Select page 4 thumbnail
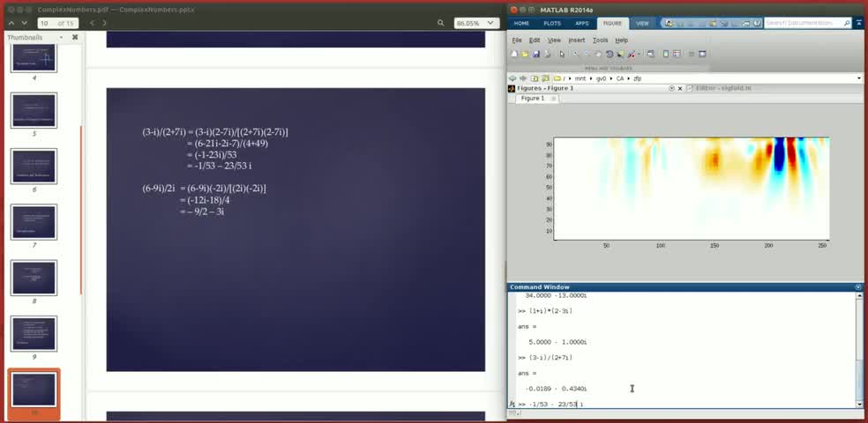 click(x=34, y=58)
